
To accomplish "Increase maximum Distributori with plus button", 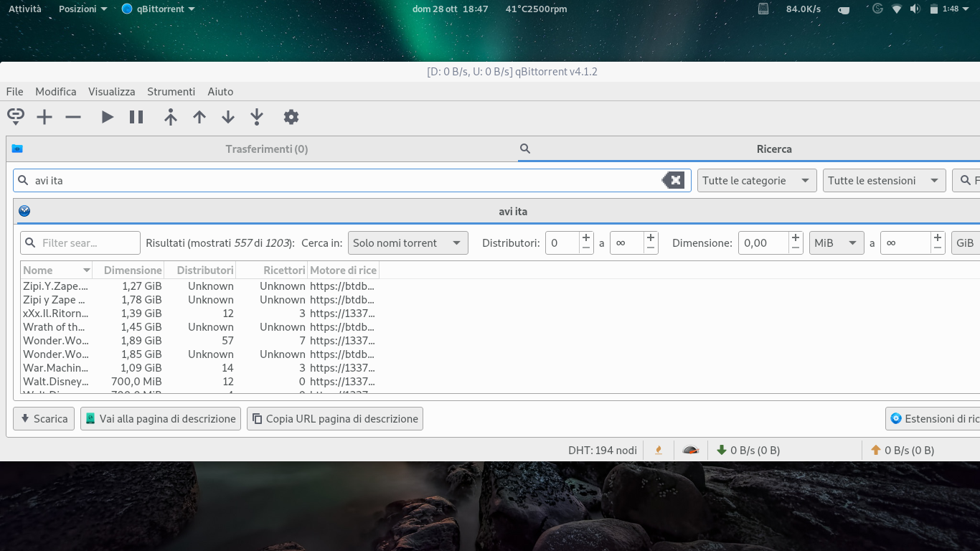I will coord(651,237).
